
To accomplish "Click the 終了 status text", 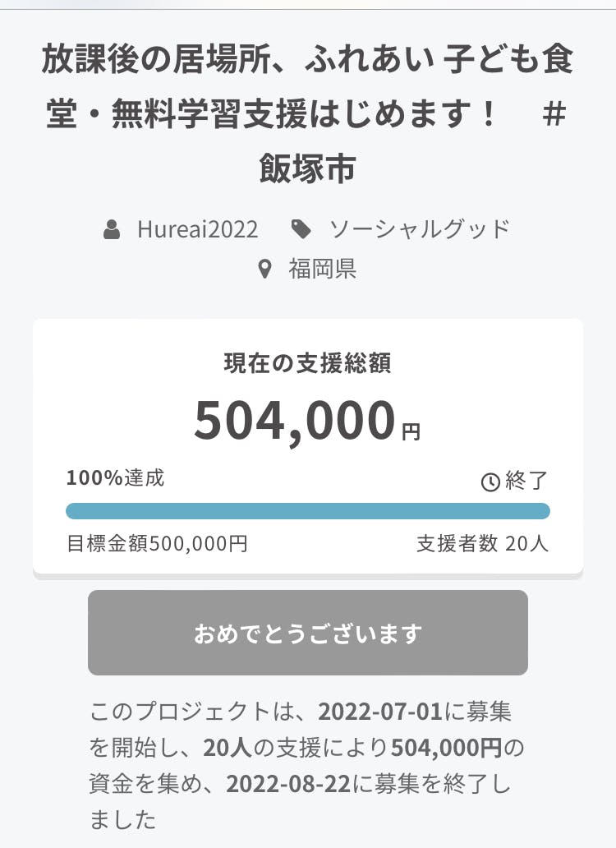I will point(526,482).
